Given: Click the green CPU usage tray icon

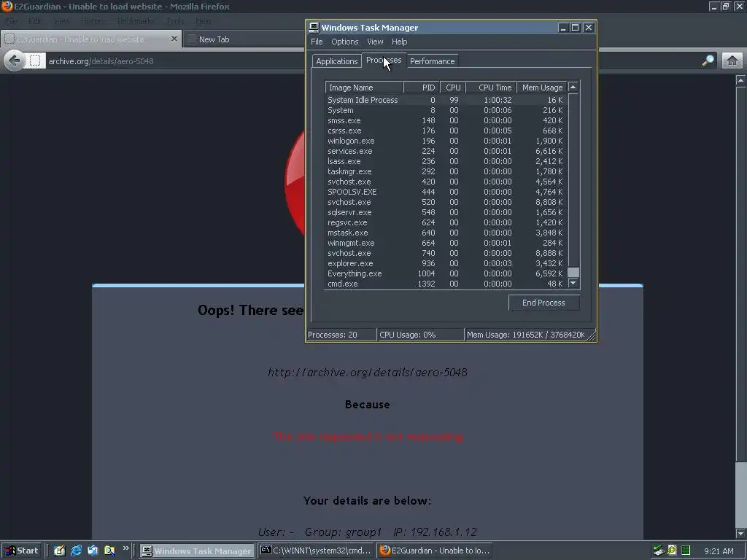Looking at the screenshot, I should tap(686, 551).
